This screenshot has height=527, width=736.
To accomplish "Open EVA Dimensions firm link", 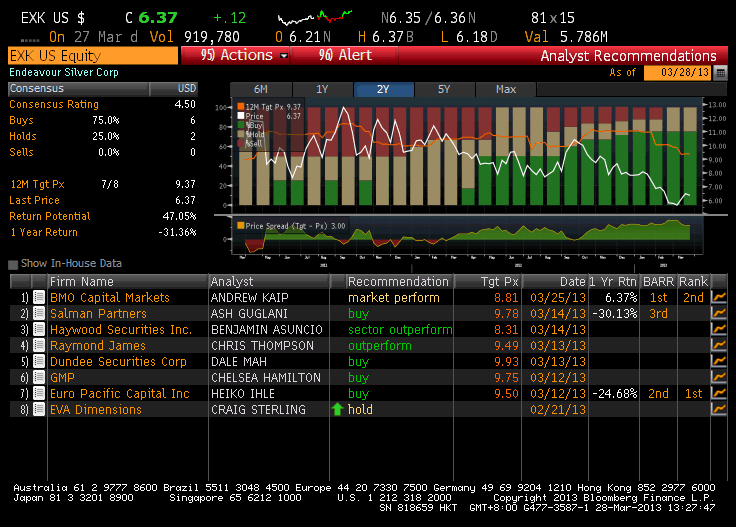I will [x=96, y=409].
